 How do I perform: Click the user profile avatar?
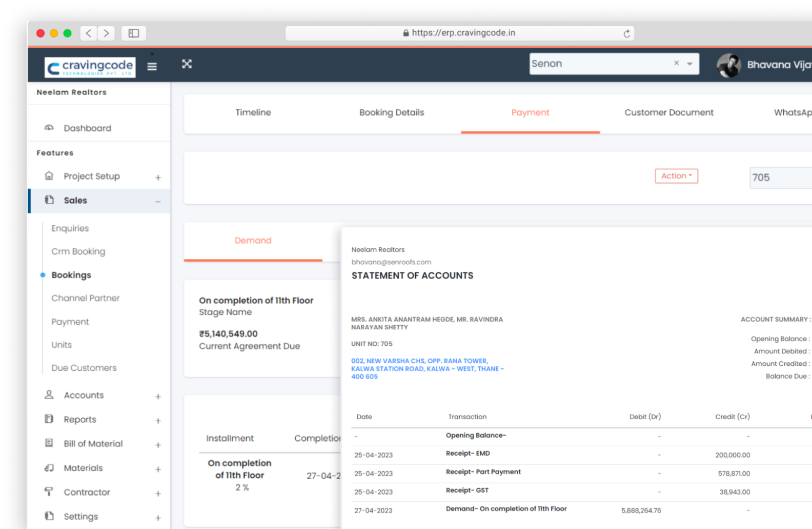[728, 65]
